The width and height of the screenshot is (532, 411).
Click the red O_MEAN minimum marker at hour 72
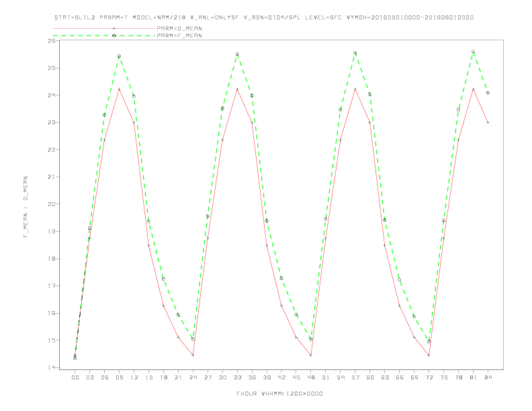pos(429,355)
